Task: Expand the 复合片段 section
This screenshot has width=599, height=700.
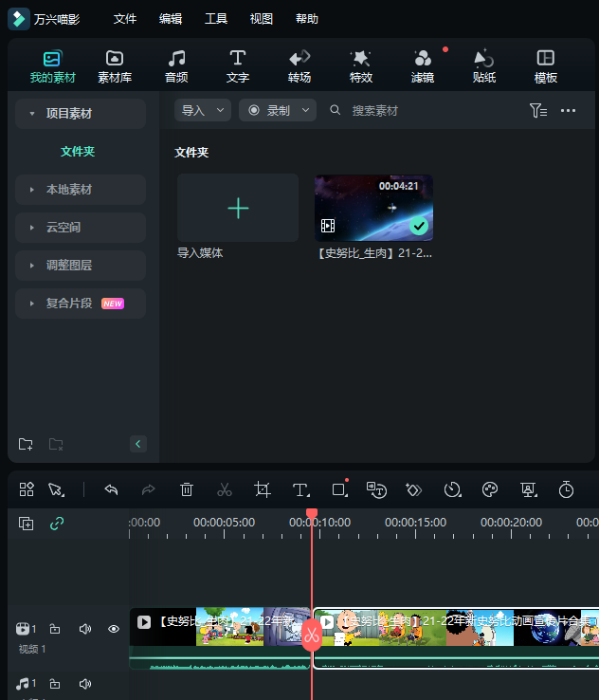Action: (x=31, y=304)
